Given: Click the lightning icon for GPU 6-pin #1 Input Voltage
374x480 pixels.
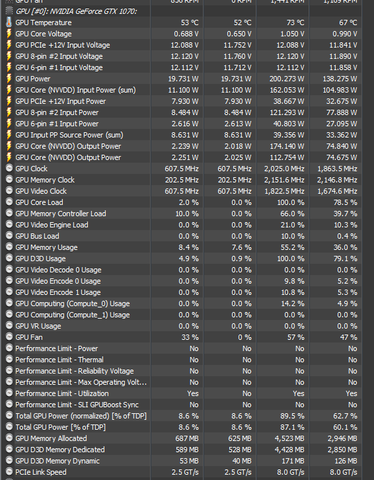Looking at the screenshot, I should [x=9, y=67].
